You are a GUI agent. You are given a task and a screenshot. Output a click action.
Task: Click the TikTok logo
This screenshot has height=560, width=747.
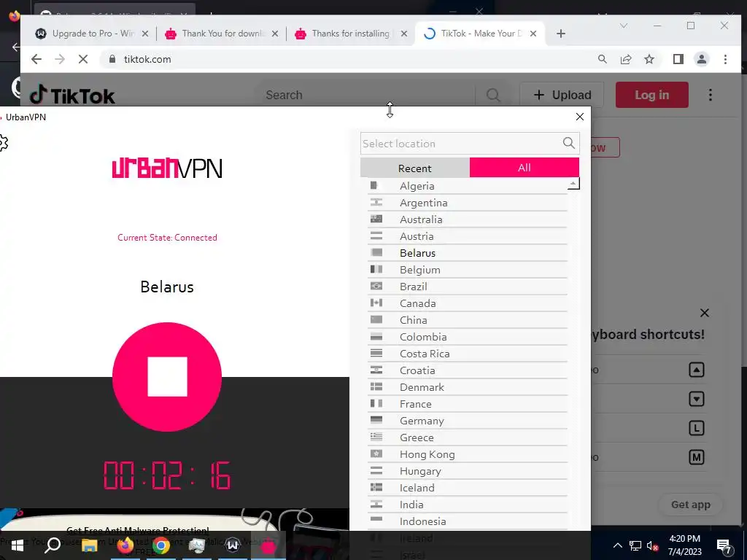tap(72, 96)
